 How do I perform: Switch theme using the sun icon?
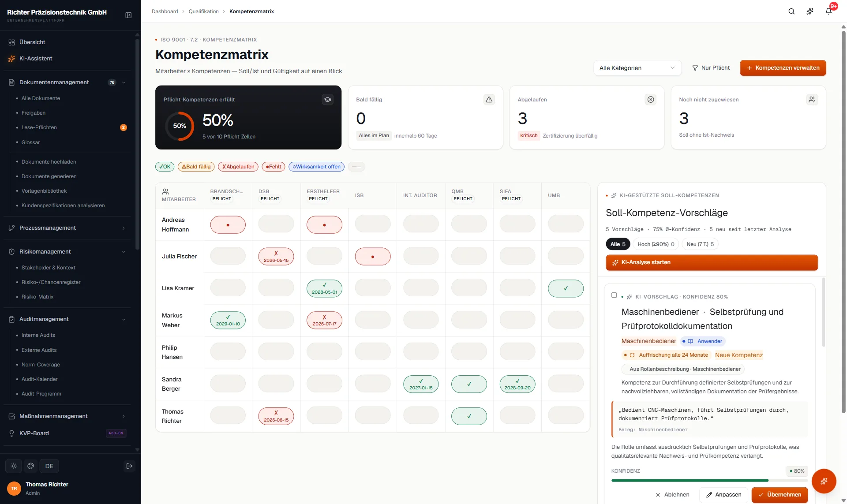click(x=14, y=466)
